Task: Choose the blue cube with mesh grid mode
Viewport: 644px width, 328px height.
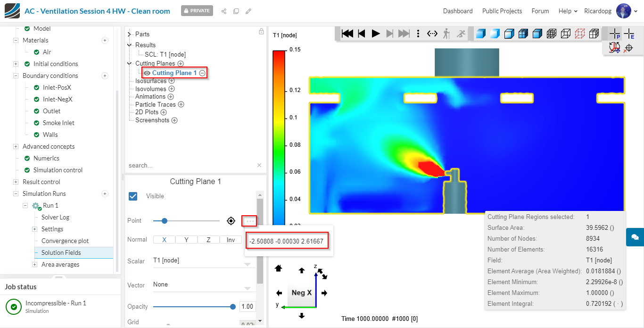Action: tap(523, 34)
